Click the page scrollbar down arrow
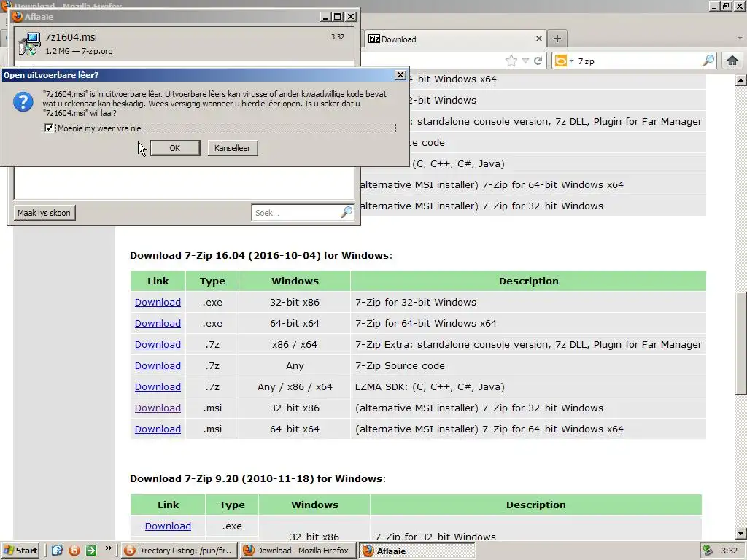The width and height of the screenshot is (747, 560). click(741, 534)
